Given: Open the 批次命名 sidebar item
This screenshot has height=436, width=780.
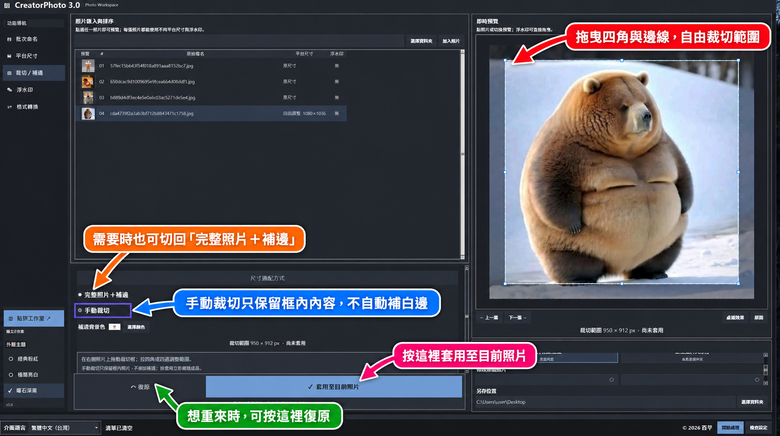Looking at the screenshot, I should (x=34, y=39).
